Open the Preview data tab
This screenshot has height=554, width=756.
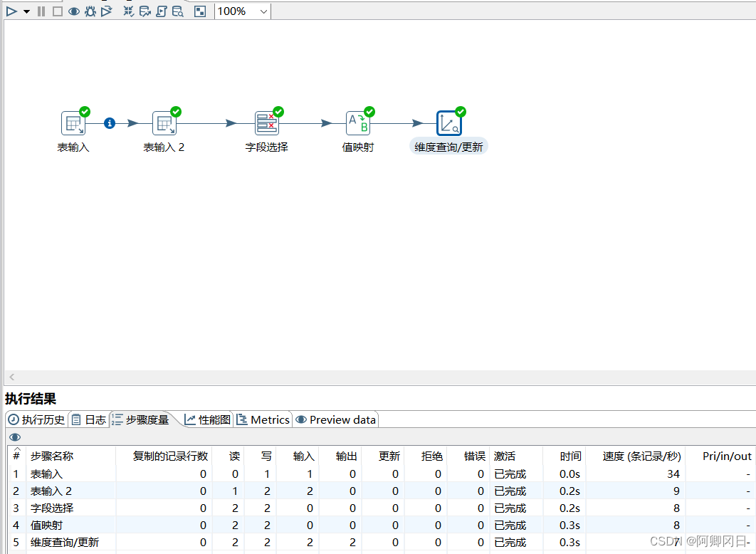[x=336, y=419]
